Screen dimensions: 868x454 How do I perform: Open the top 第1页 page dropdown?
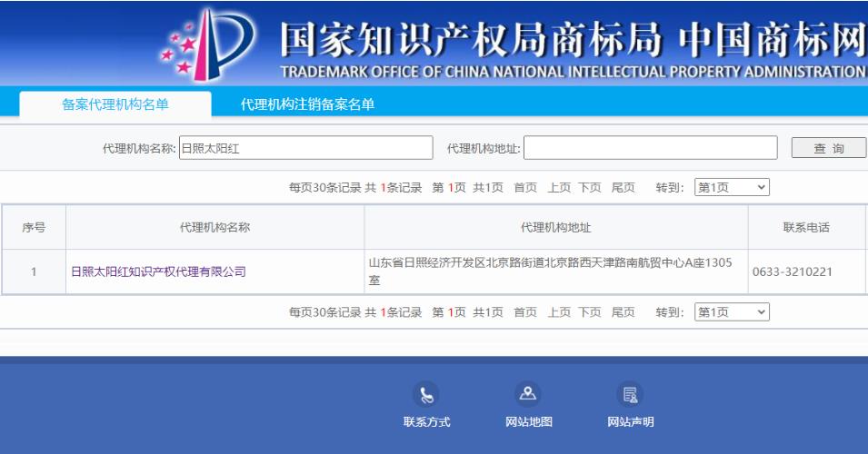click(x=732, y=187)
